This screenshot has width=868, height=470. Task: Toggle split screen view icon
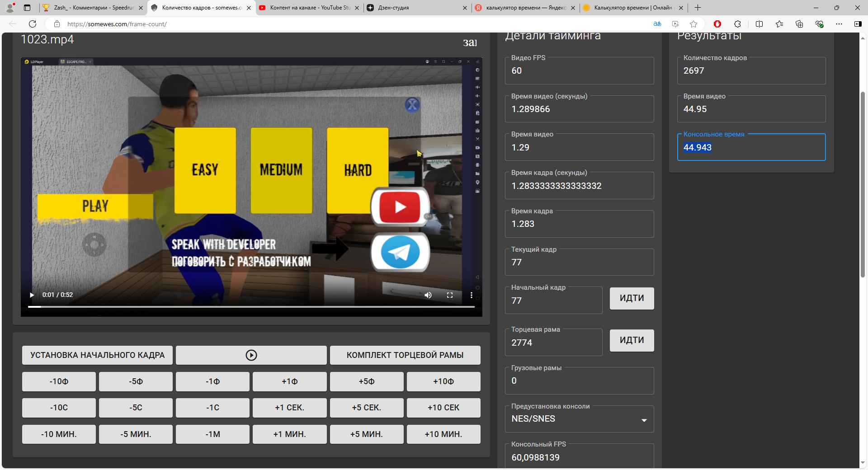(x=759, y=24)
